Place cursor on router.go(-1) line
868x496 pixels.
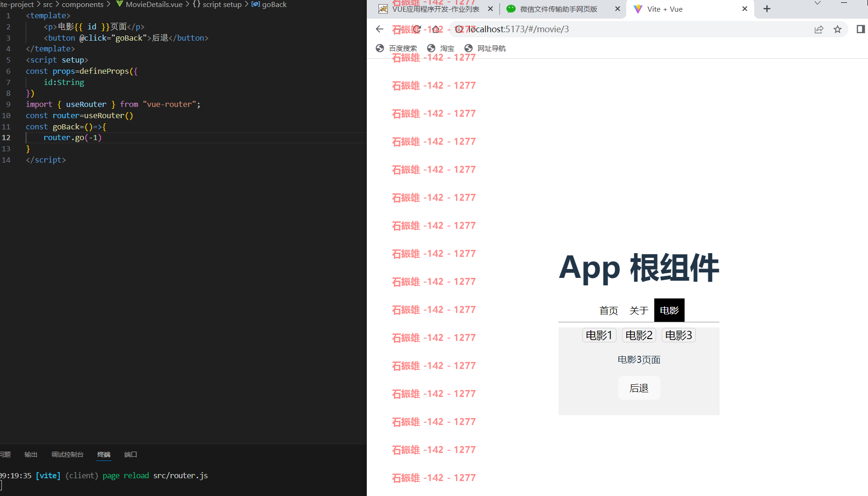click(72, 137)
